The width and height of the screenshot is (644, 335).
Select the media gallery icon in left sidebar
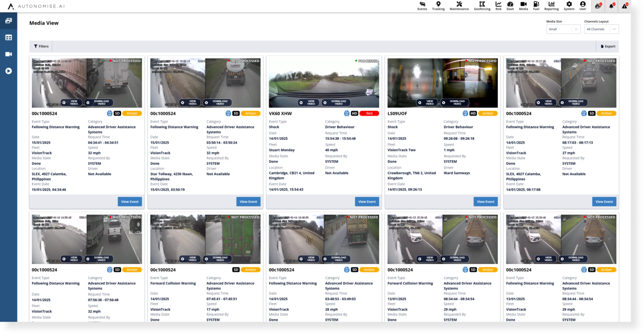point(8,21)
